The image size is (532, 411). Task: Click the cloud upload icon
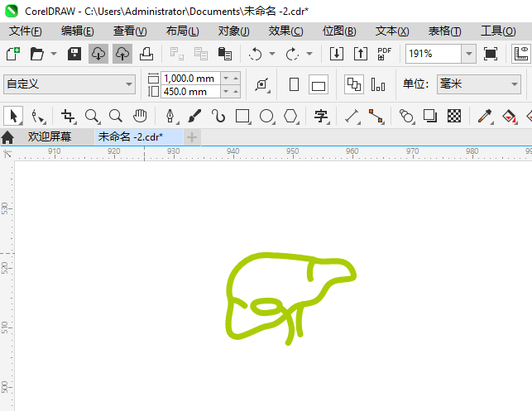122,54
